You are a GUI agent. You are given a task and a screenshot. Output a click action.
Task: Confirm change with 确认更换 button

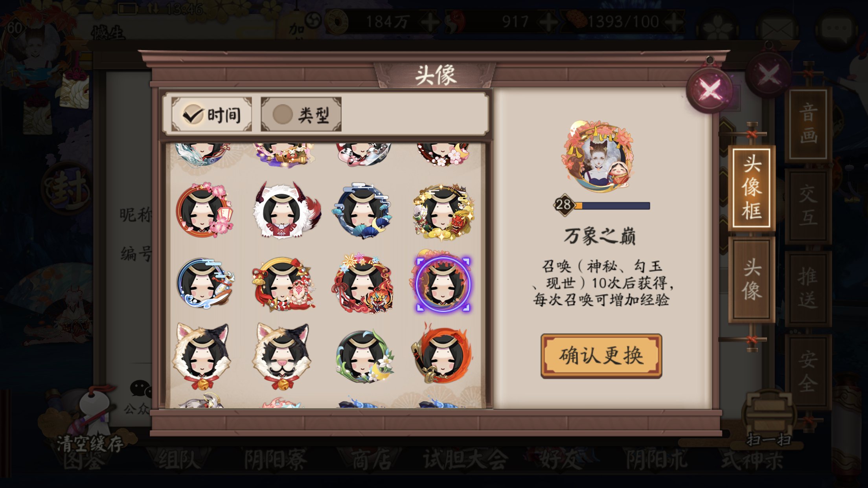click(601, 356)
